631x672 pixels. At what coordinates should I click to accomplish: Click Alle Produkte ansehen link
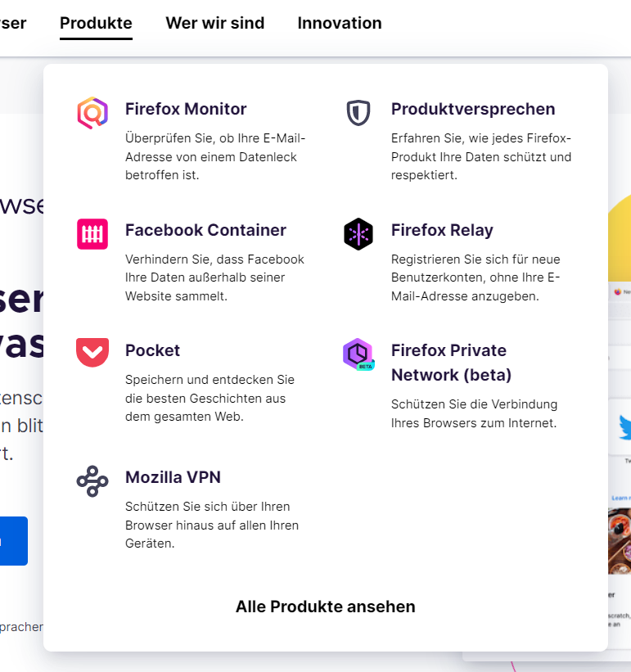pyautogui.click(x=326, y=607)
